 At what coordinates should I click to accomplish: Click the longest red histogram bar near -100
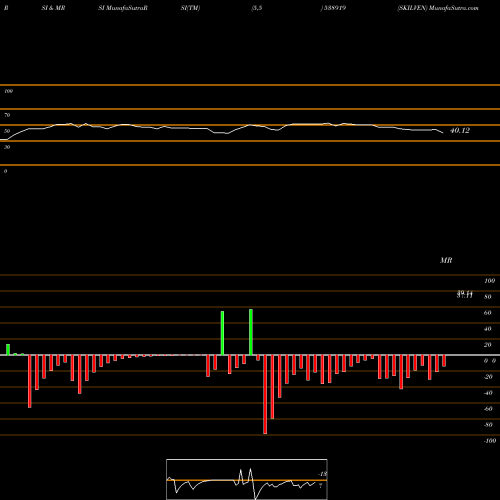tap(265, 394)
